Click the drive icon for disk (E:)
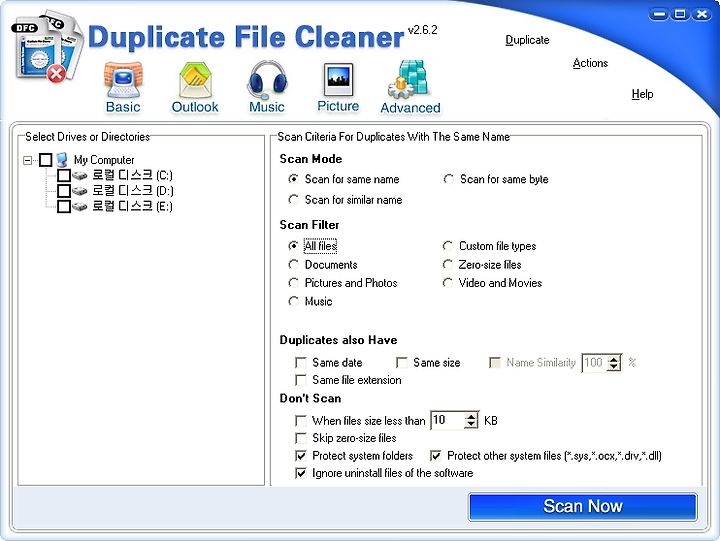The image size is (720, 541). tap(79, 206)
